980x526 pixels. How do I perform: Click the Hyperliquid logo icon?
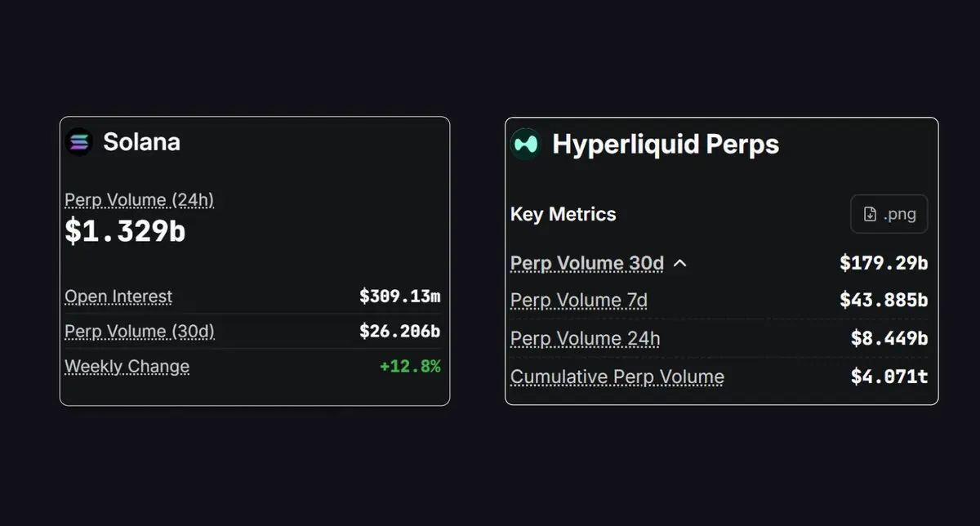click(x=526, y=145)
